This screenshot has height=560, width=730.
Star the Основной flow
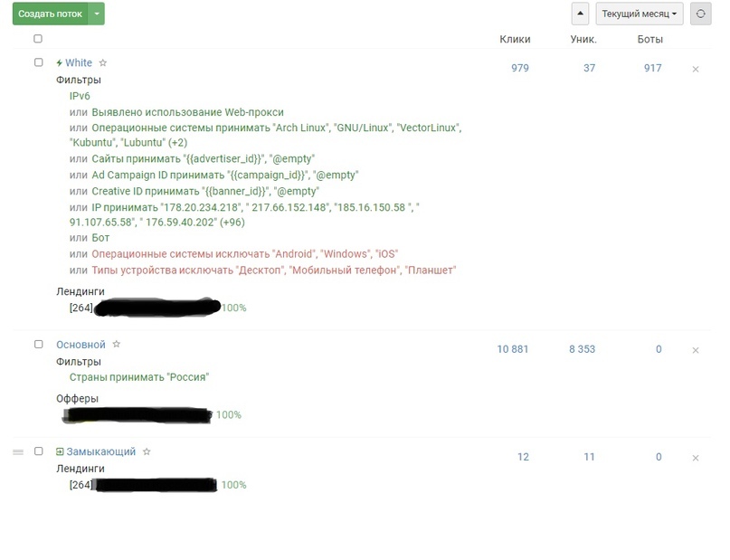pyautogui.click(x=117, y=344)
